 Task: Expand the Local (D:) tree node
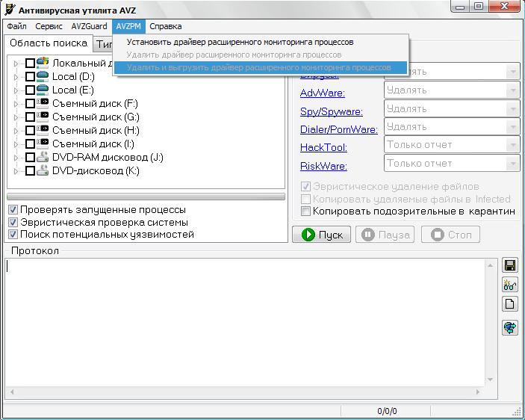pos(16,77)
